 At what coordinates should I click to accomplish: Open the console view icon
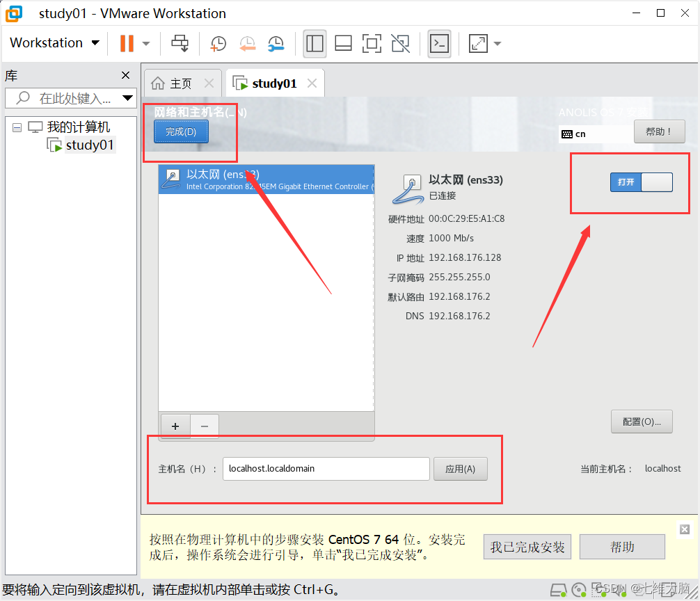tap(439, 44)
